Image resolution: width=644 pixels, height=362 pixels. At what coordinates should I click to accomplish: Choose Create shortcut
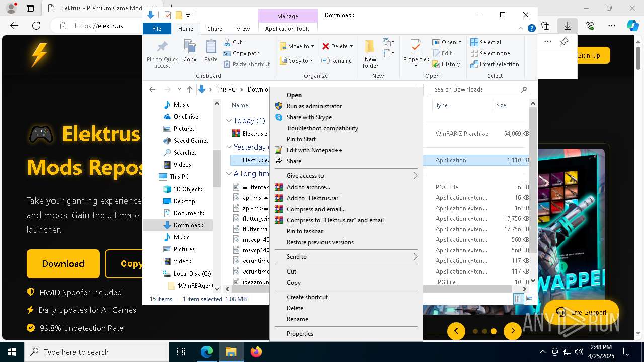(346, 297)
